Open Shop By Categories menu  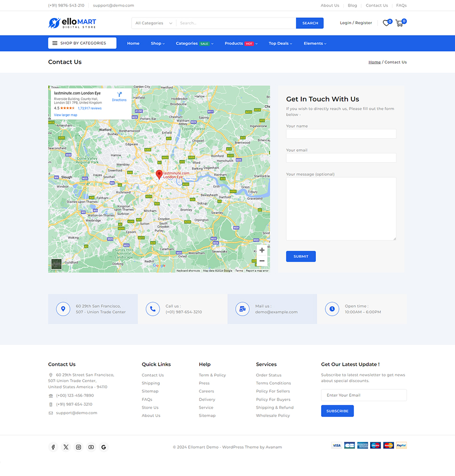(x=82, y=43)
